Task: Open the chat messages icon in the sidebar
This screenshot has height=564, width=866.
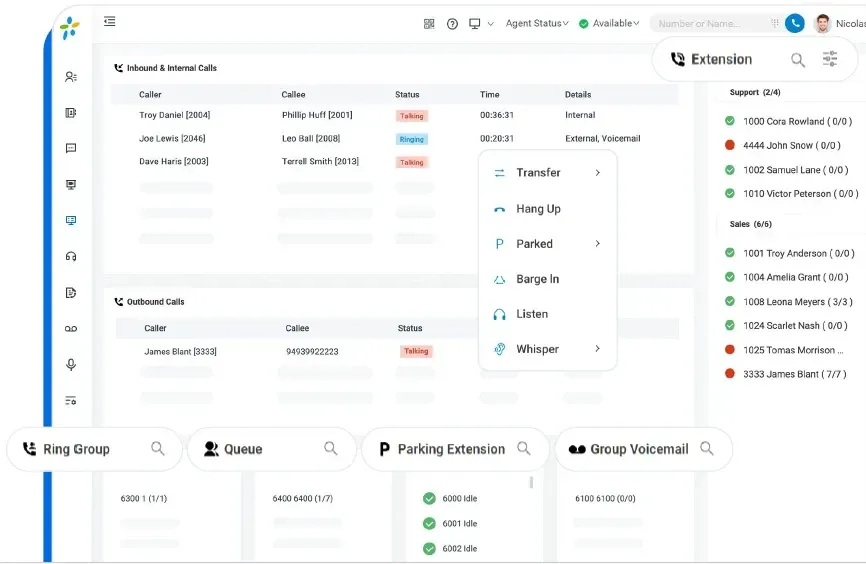Action: [x=71, y=148]
